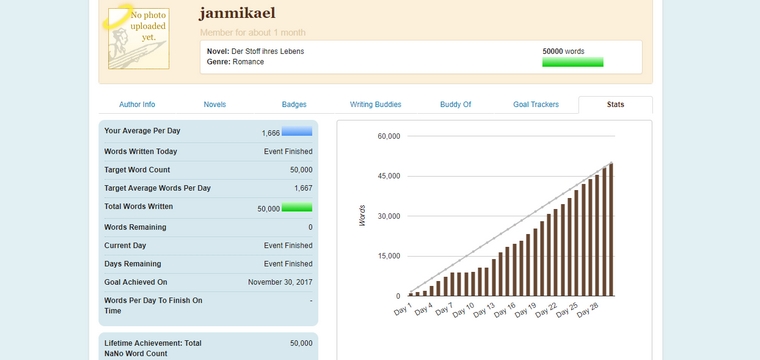Click Target Word Count value 50,000
Screen dimensions: 760x360
tap(301, 170)
